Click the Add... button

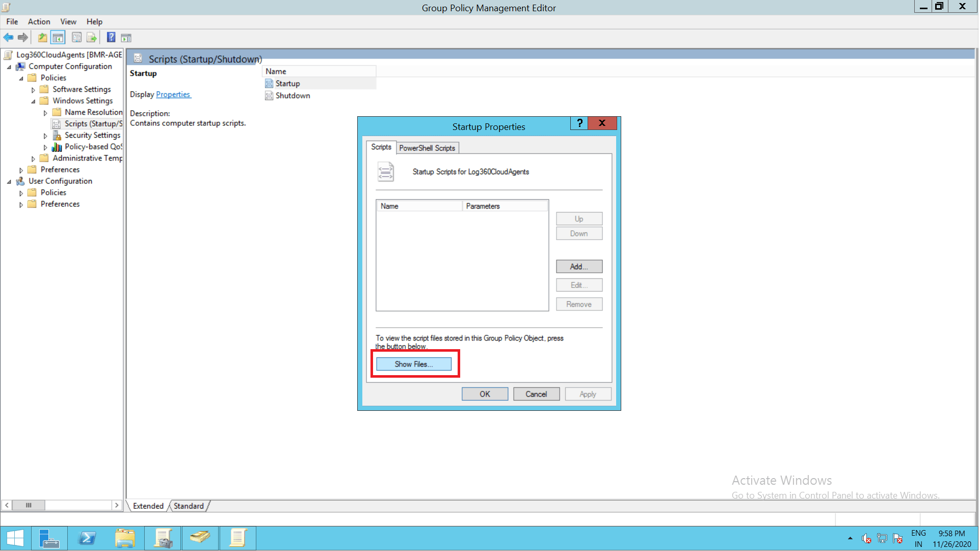(x=579, y=267)
